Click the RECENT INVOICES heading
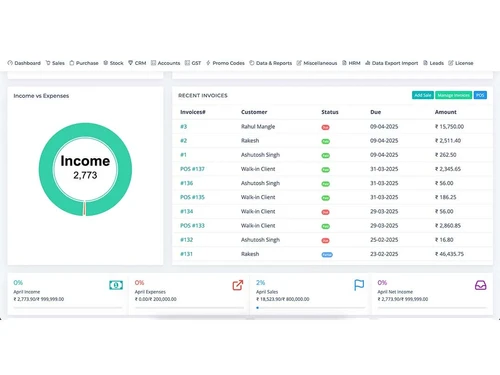Image resolution: width=500 pixels, height=375 pixels. (x=203, y=96)
